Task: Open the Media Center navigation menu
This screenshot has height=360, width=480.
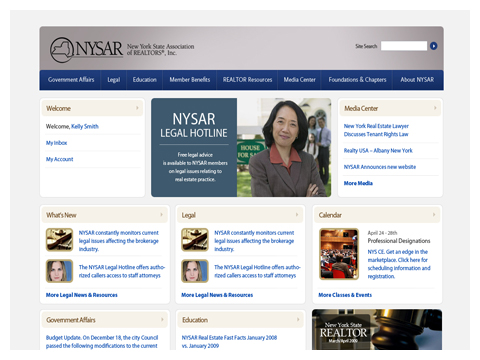Action: point(299,80)
